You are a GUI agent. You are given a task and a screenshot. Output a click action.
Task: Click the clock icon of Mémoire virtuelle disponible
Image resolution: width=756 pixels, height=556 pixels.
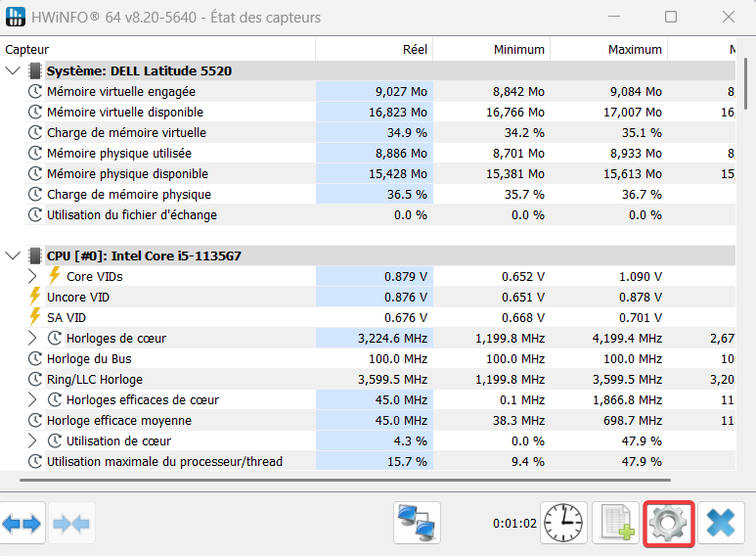(34, 112)
